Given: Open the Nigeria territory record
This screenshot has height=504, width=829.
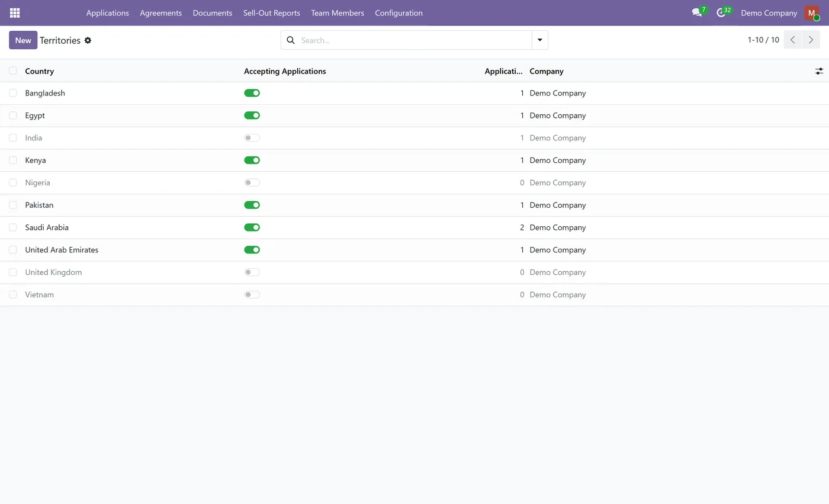Looking at the screenshot, I should pyautogui.click(x=37, y=182).
